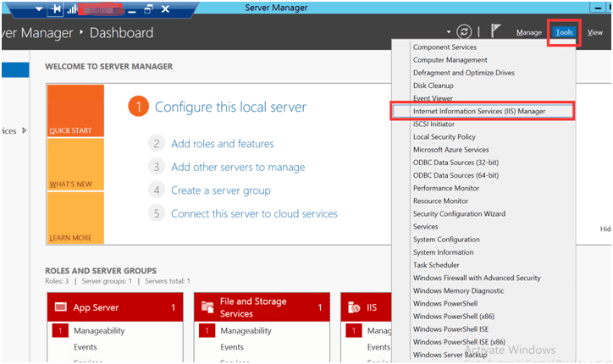Choose Event Viewer from Tools menu
This screenshot has height=364, width=613.
click(x=434, y=98)
